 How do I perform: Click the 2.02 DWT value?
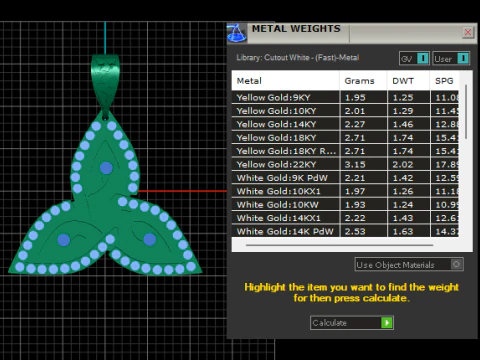[x=403, y=165]
